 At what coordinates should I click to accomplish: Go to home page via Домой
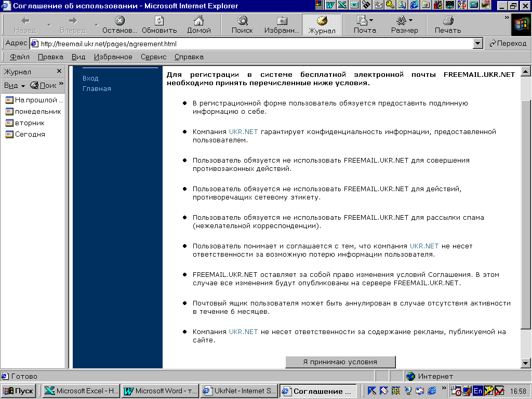click(x=199, y=25)
